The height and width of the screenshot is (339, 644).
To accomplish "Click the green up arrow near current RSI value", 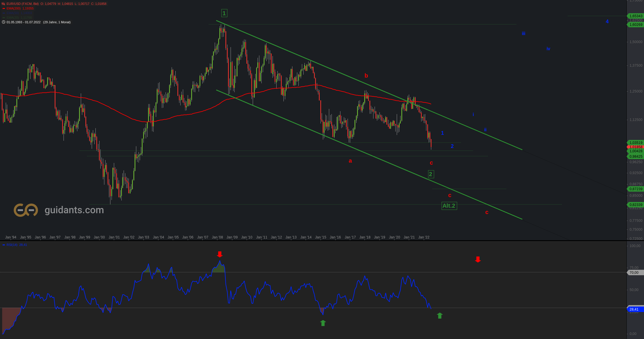I will [x=440, y=316].
